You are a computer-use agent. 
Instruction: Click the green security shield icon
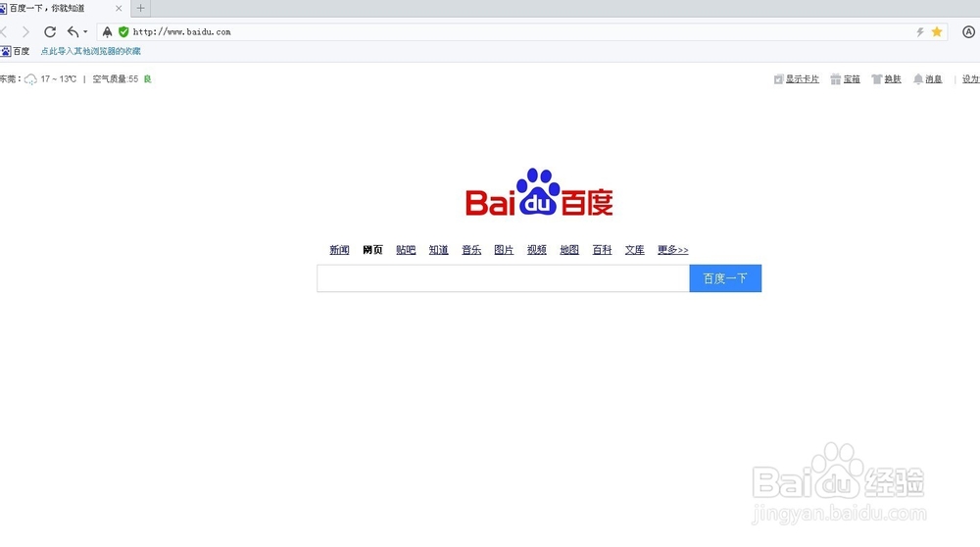(123, 32)
